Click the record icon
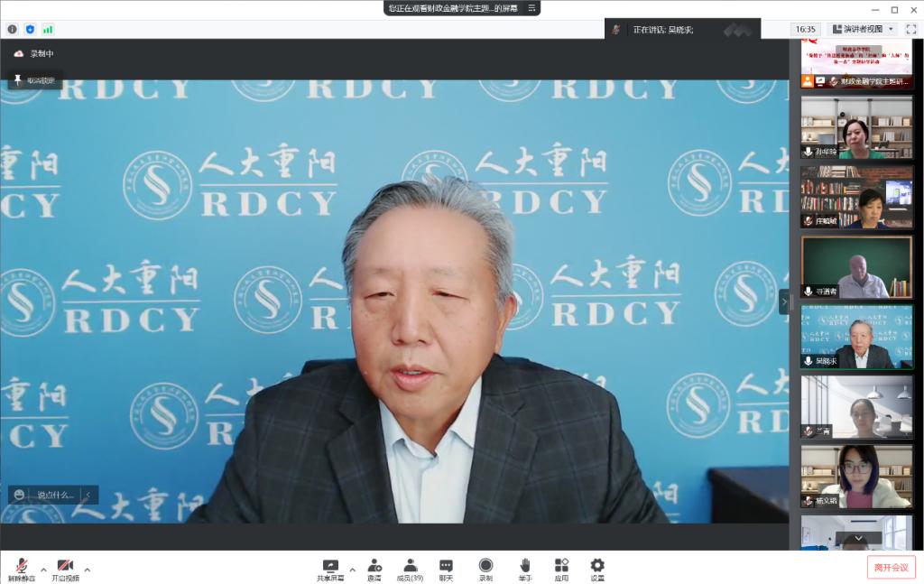924x584 pixels. click(x=485, y=568)
